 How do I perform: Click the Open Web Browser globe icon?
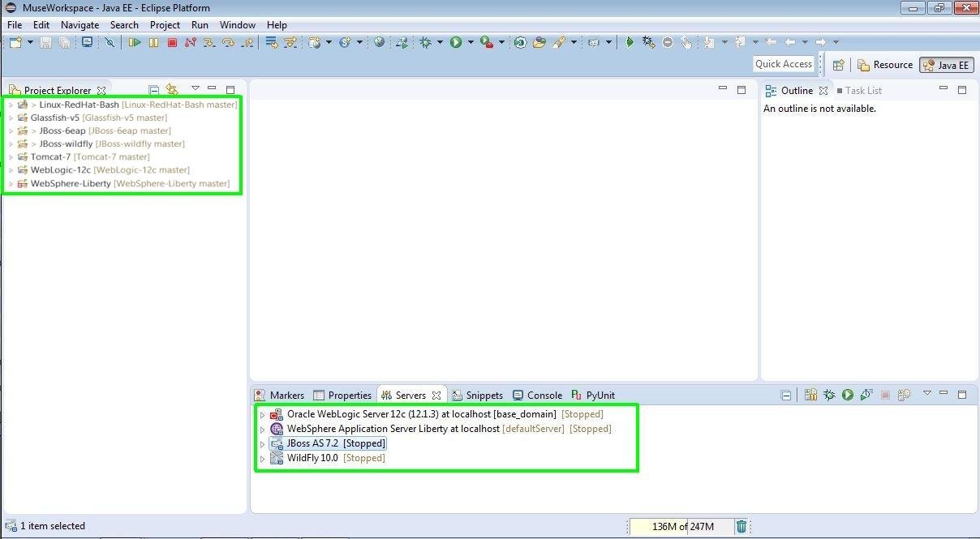[379, 42]
